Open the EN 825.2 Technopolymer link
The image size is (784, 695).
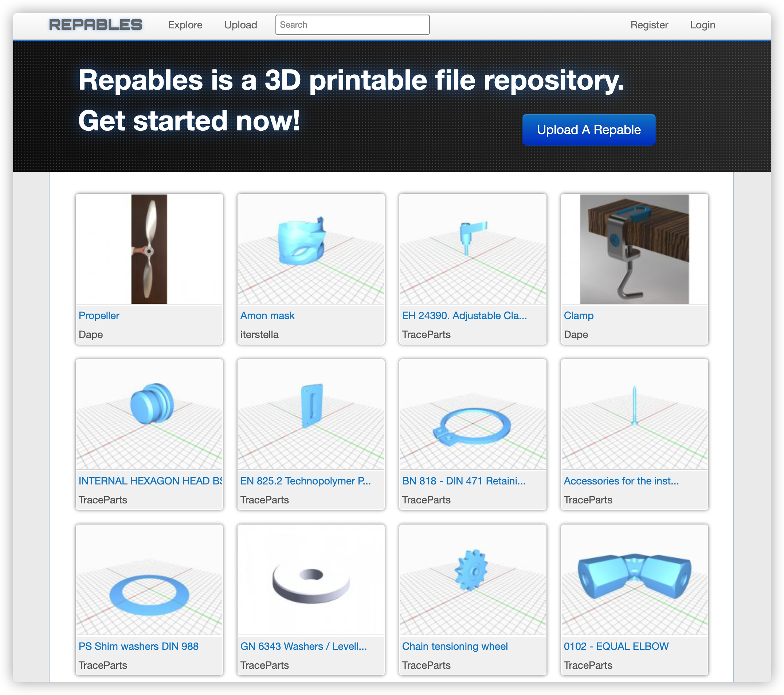pyautogui.click(x=306, y=481)
